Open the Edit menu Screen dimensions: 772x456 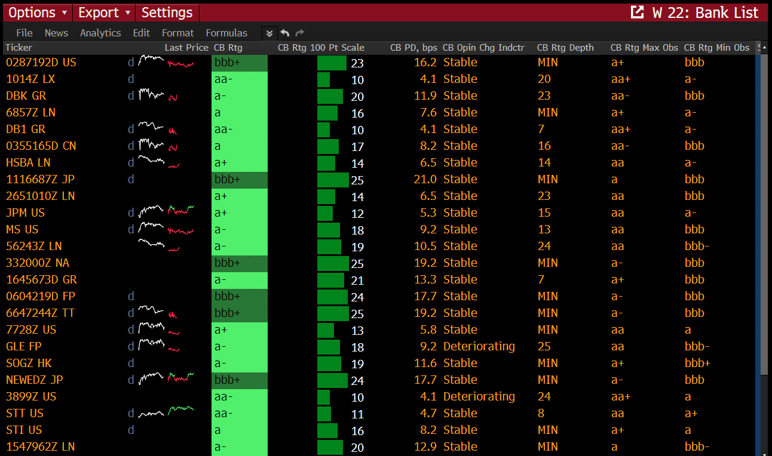[x=141, y=33]
